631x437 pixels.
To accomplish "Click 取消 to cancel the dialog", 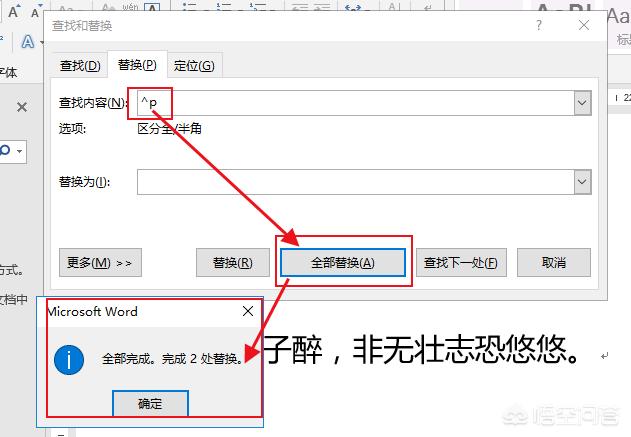I will pos(553,262).
